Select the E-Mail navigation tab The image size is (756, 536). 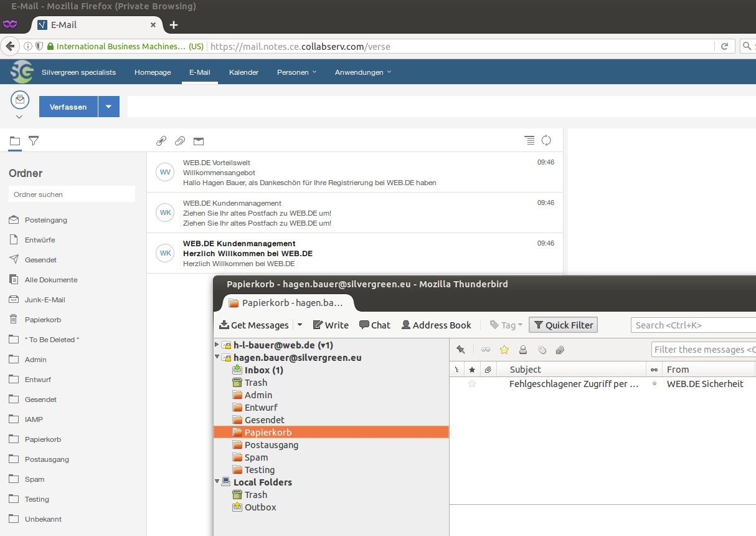pyautogui.click(x=200, y=72)
